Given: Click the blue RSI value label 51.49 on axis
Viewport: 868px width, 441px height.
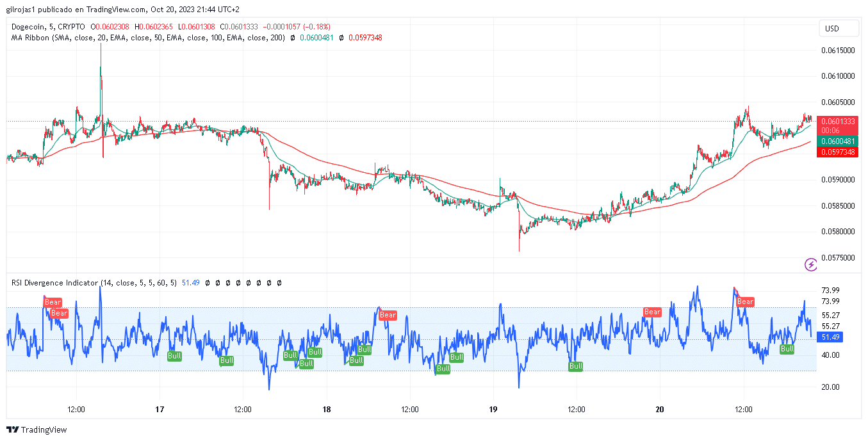Looking at the screenshot, I should coord(831,337).
